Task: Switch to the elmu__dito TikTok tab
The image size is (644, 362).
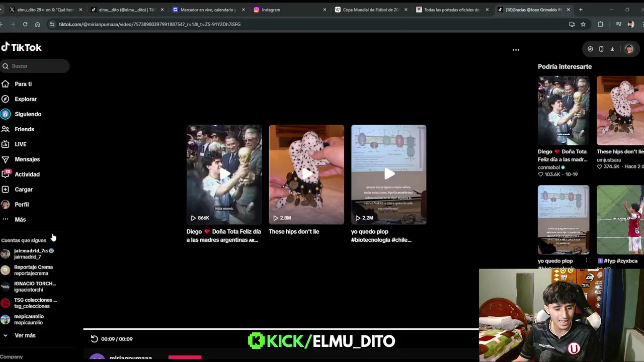Action: [126, 10]
